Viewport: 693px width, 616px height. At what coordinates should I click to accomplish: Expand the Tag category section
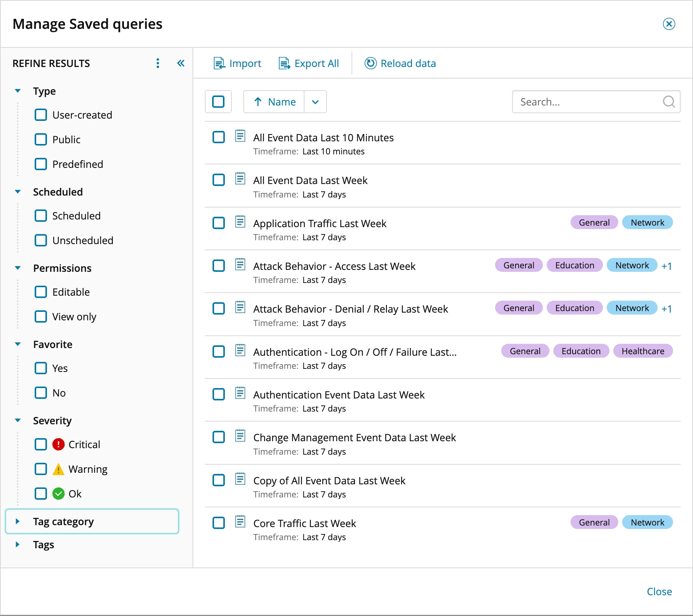coord(18,521)
